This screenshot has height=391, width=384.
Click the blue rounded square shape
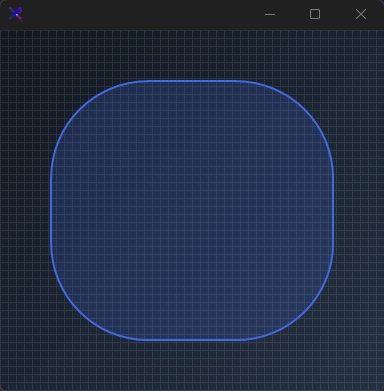[192, 210]
